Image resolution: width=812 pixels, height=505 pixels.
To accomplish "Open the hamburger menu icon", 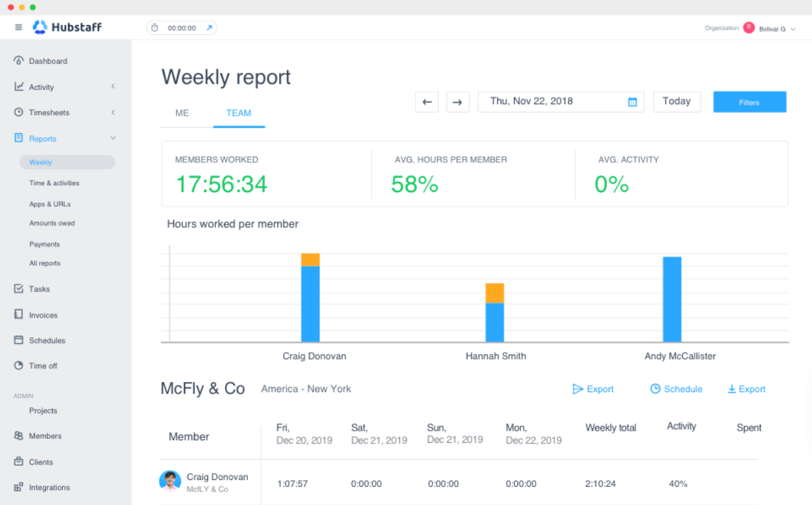I will pos(18,28).
